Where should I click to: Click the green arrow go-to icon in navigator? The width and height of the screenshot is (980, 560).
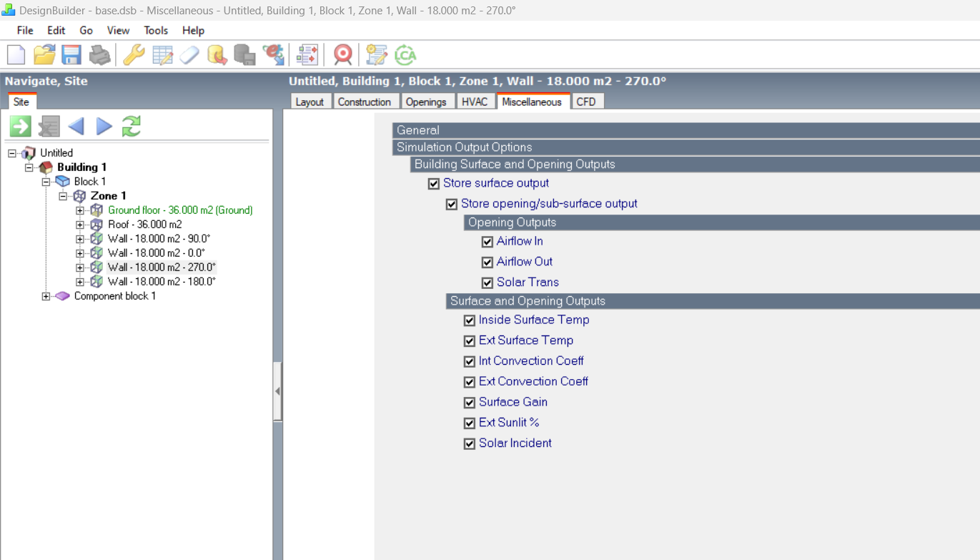pyautogui.click(x=21, y=127)
